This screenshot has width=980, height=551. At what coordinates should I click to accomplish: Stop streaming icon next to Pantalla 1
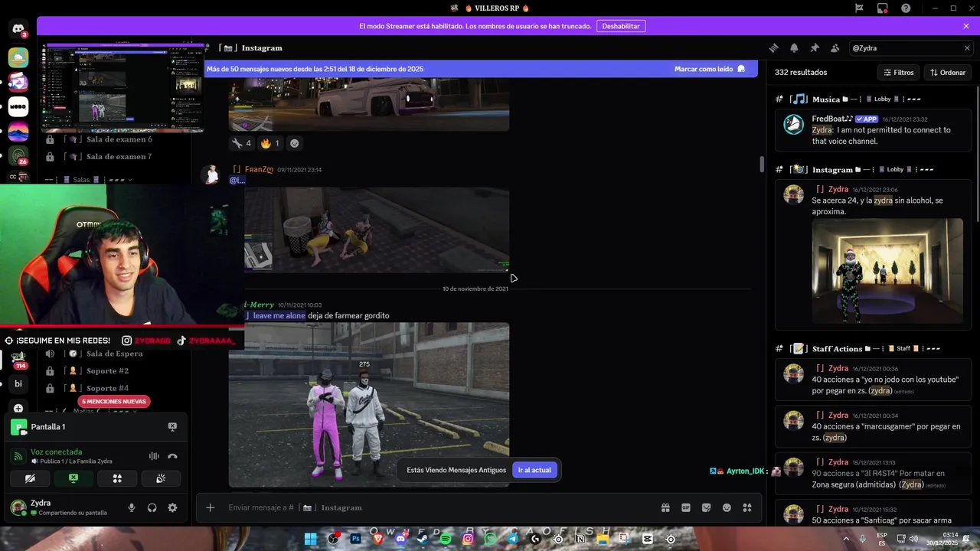172,426
